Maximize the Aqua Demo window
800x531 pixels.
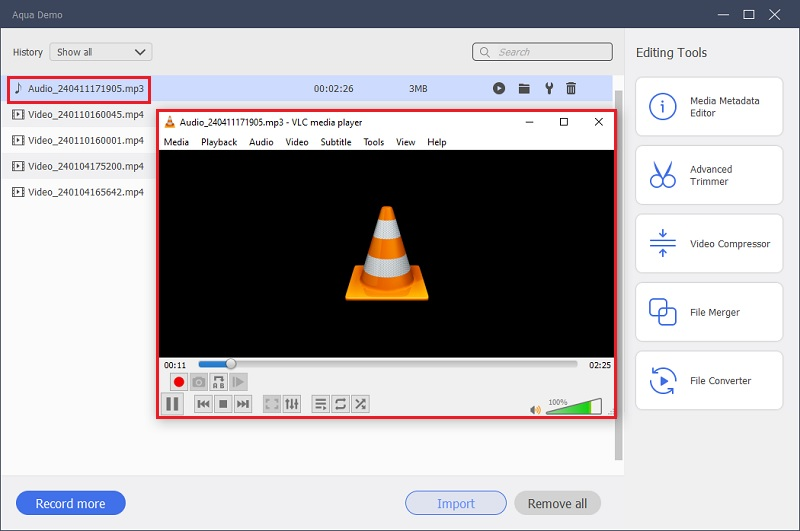(x=748, y=14)
